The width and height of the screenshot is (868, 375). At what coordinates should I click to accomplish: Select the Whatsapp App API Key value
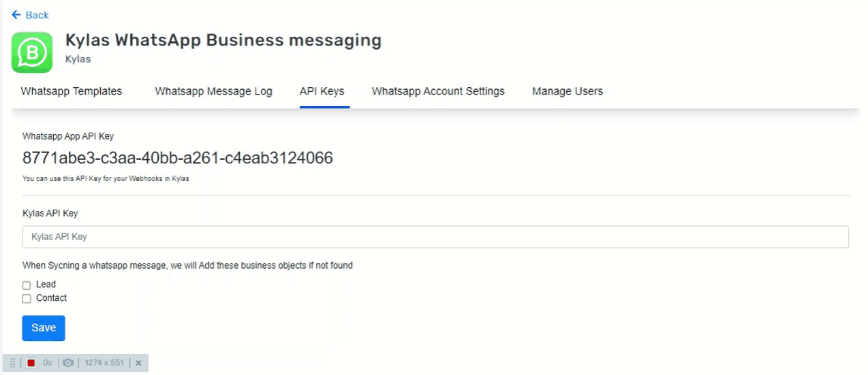click(178, 159)
